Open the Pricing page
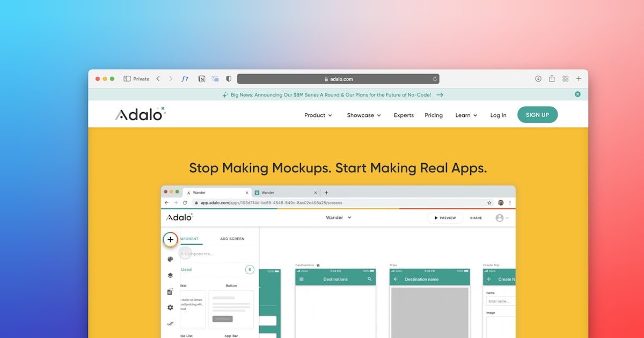 [434, 115]
